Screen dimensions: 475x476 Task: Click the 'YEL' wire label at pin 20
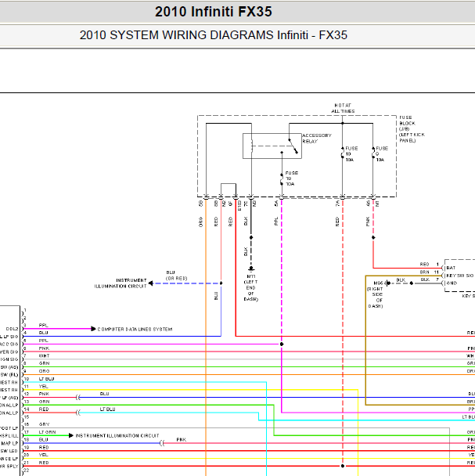(x=43, y=455)
